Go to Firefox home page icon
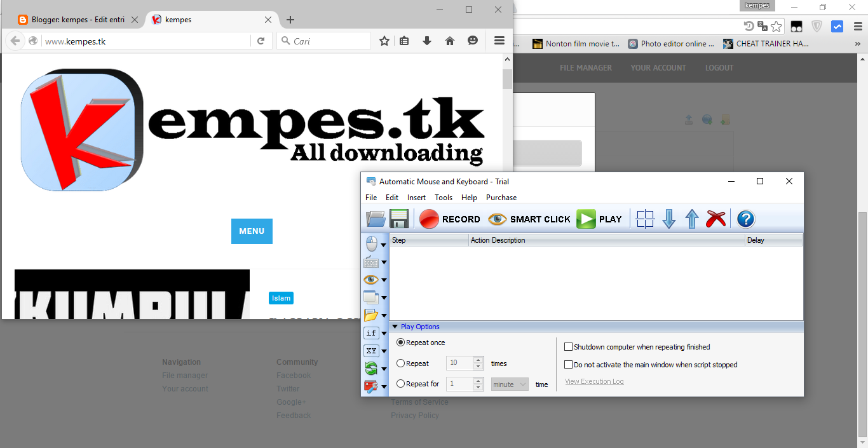 [450, 41]
